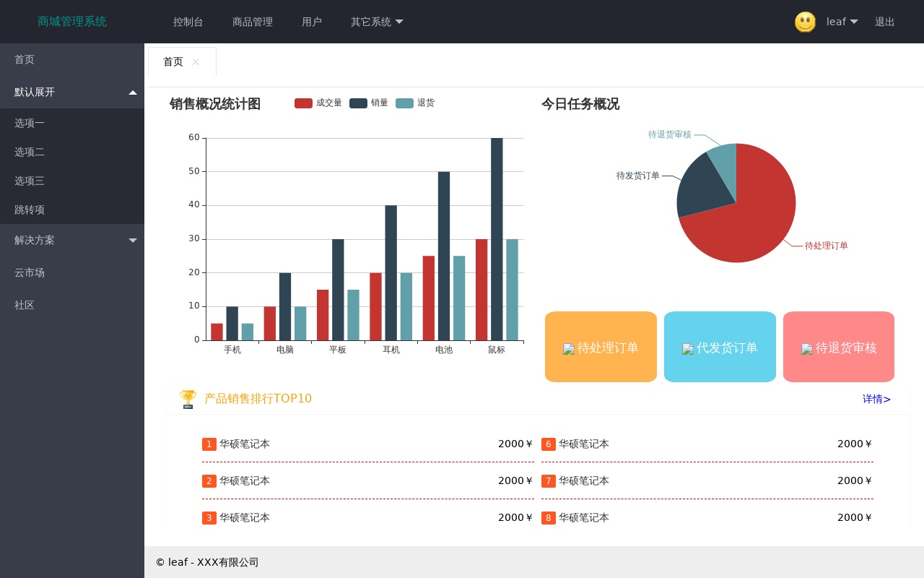Click the 电脑 axis label on chart
Image resolution: width=924 pixels, height=578 pixels.
point(285,350)
